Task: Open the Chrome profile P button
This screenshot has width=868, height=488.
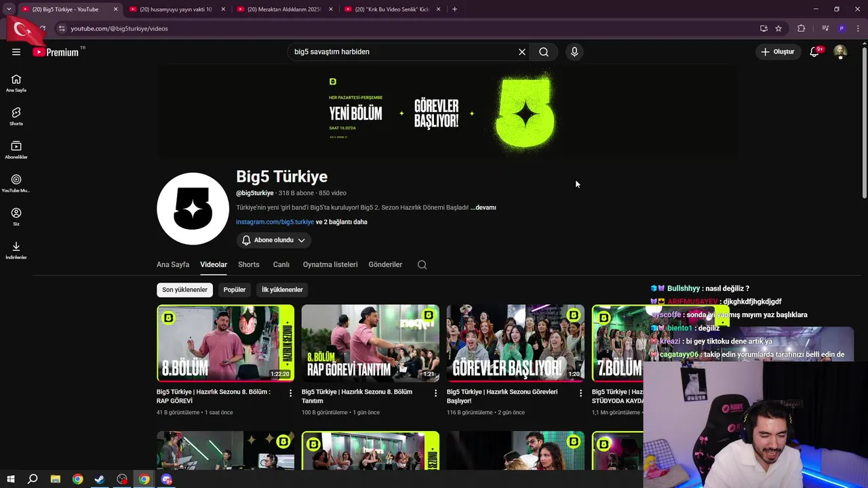Action: tap(842, 28)
